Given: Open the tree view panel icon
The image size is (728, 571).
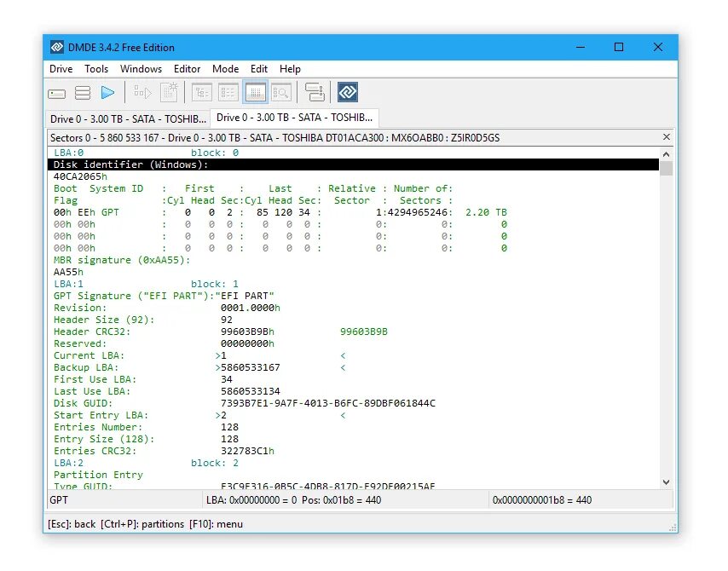Looking at the screenshot, I should coord(201,92).
